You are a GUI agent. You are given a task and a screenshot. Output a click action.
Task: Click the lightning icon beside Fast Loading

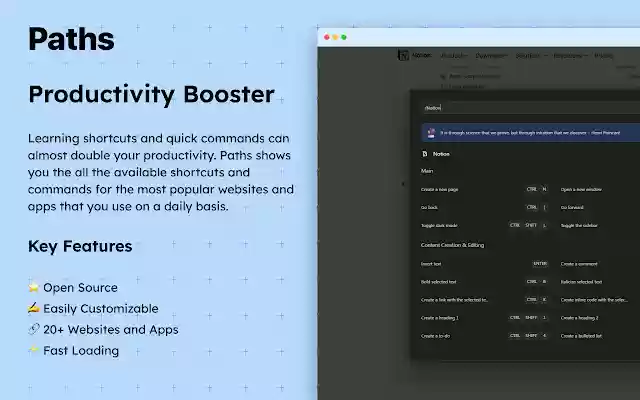coord(33,350)
